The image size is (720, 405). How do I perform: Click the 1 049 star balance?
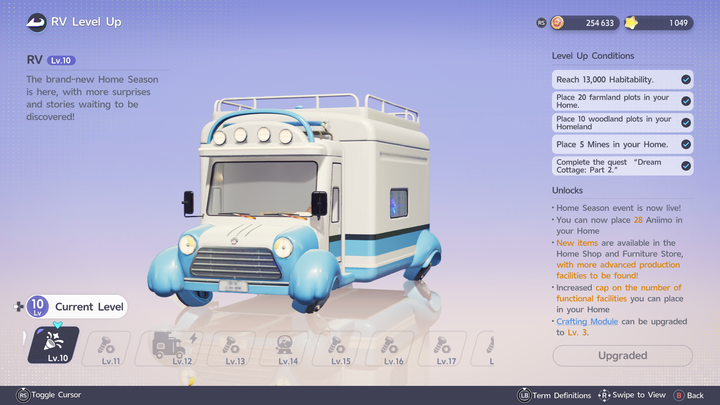(678, 23)
